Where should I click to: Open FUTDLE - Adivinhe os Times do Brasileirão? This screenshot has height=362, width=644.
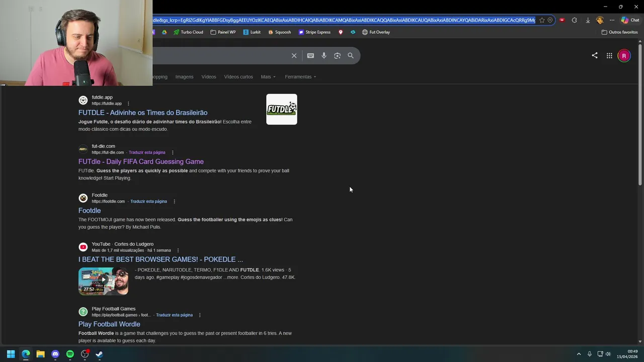coord(143,113)
